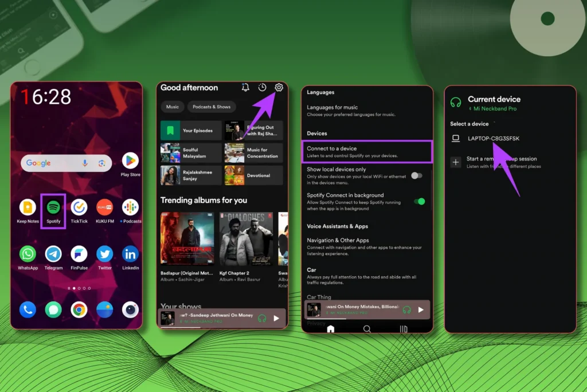The height and width of the screenshot is (392, 587).
Task: Launch Chrome from the dock
Action: 79,310
